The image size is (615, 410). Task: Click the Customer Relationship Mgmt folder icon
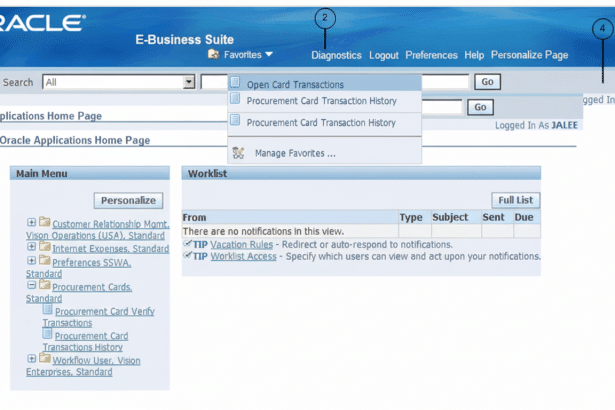pyautogui.click(x=44, y=222)
